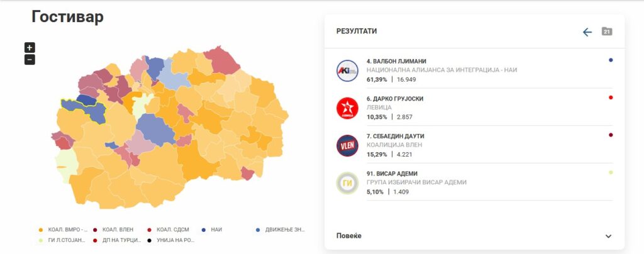Click the Повеќе label to show more

(349, 236)
